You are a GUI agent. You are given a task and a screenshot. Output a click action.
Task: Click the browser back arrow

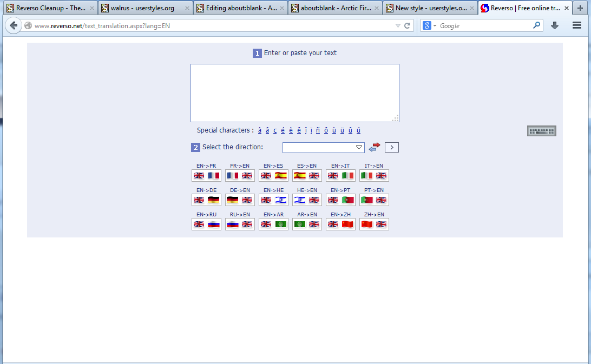click(14, 25)
